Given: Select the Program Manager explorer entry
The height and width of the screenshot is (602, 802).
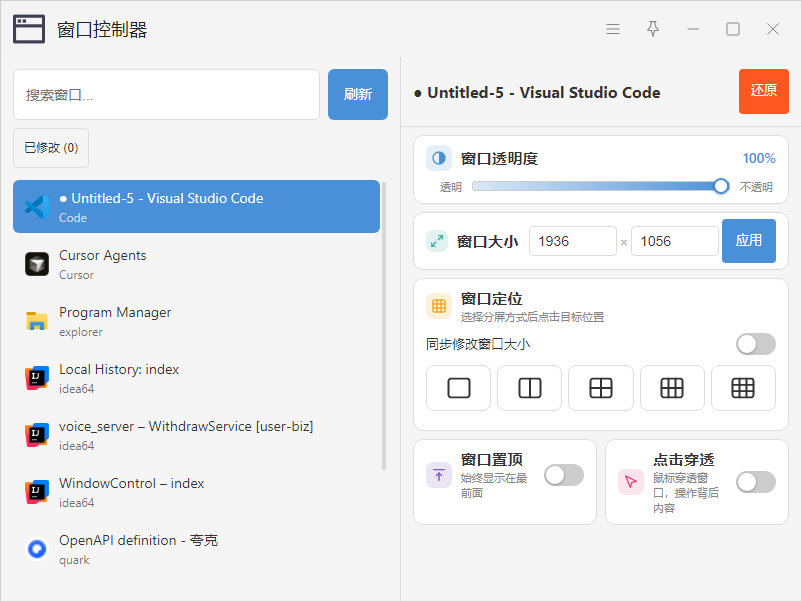Looking at the screenshot, I should pyautogui.click(x=196, y=322).
